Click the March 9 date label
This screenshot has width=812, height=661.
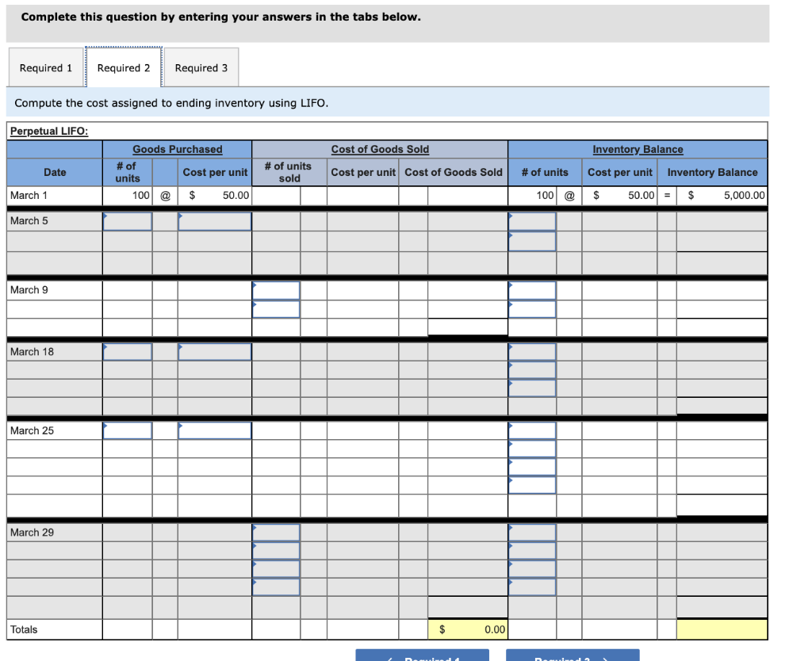tap(29, 290)
